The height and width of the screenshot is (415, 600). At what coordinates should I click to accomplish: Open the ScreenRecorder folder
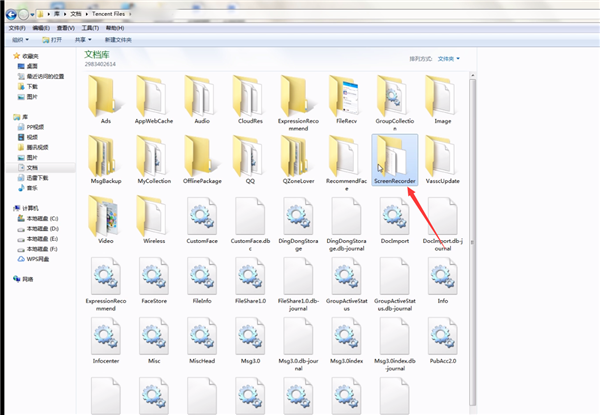[395, 160]
